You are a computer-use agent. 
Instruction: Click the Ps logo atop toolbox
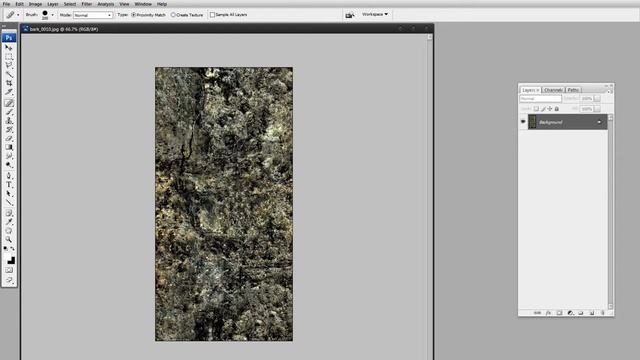point(9,38)
